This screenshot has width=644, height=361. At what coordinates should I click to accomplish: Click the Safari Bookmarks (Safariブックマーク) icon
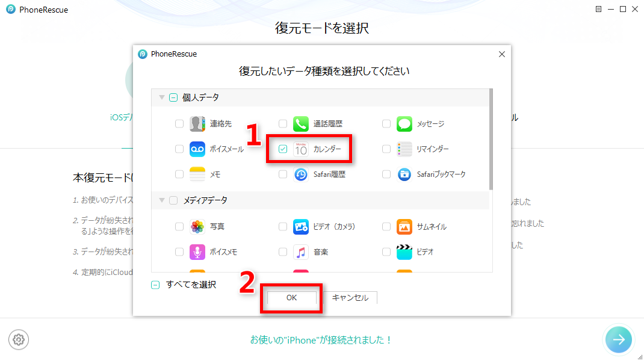tap(404, 174)
